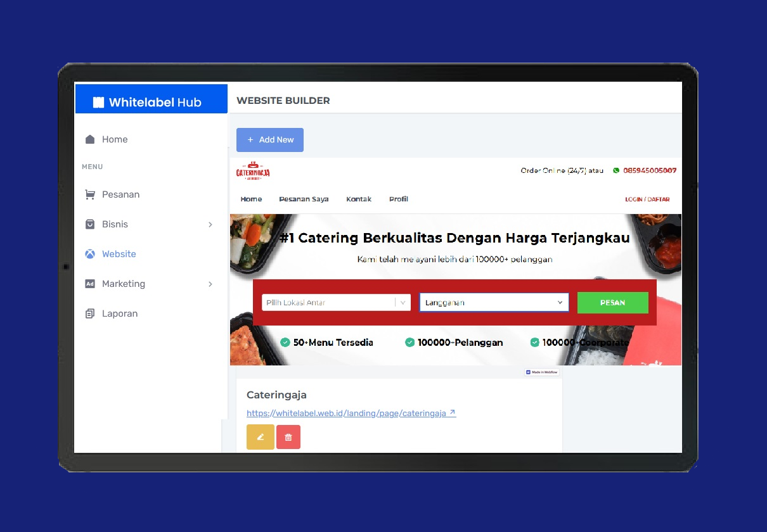Image resolution: width=767 pixels, height=532 pixels.
Task: Click the Bisnis bag icon
Action: 90,224
